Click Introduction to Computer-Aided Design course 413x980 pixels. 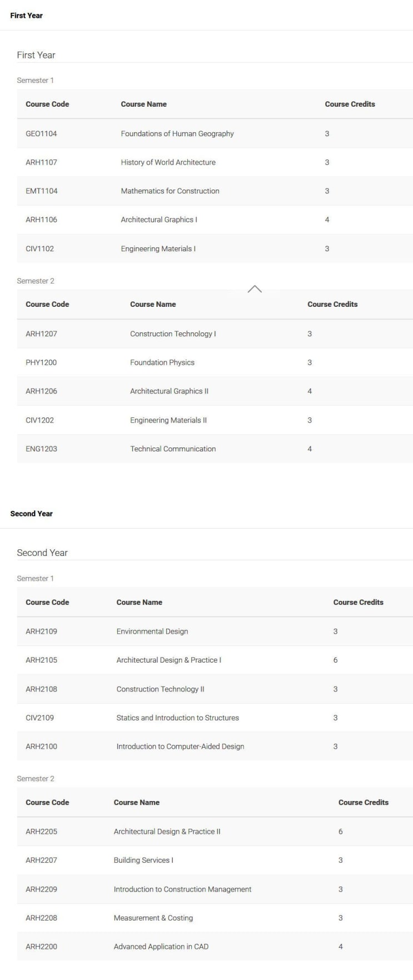point(180,747)
